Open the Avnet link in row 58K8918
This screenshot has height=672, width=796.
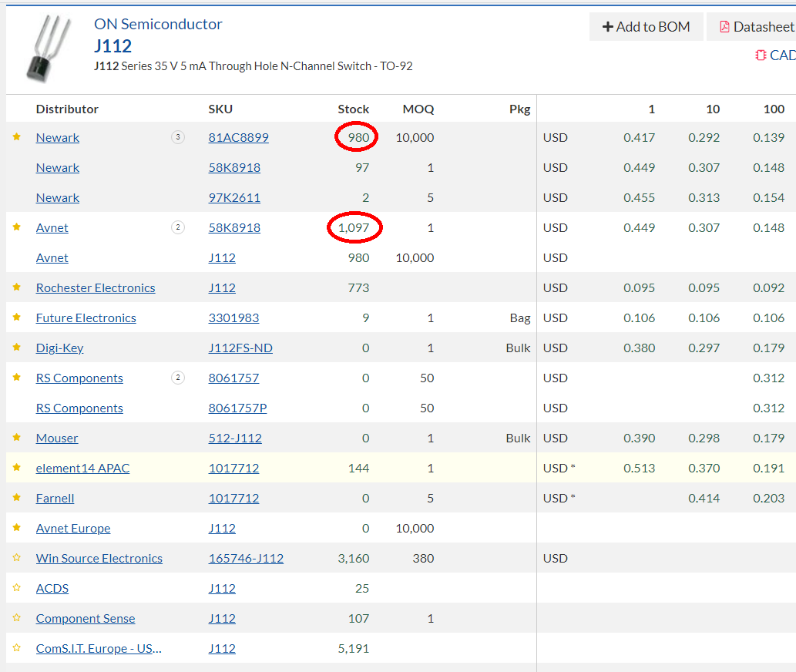[x=52, y=228]
